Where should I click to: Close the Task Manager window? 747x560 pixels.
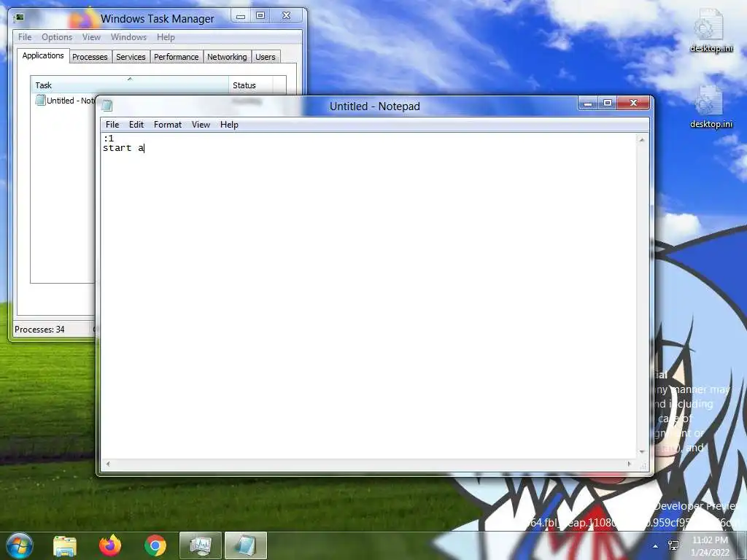pyautogui.click(x=286, y=16)
